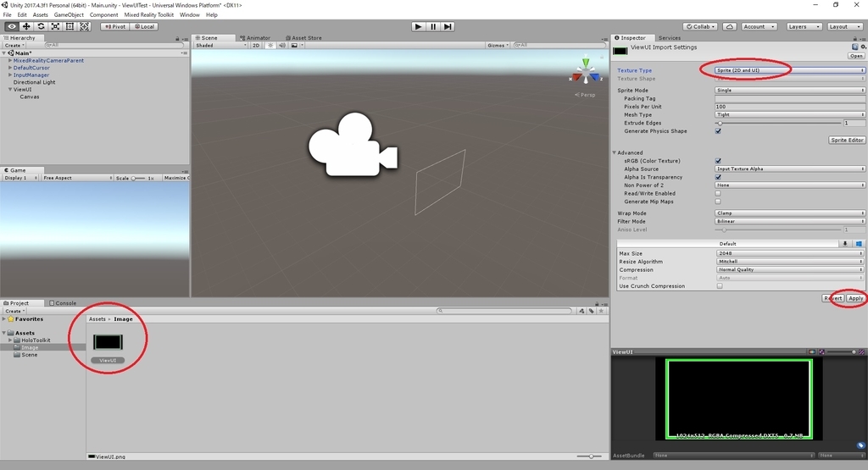Adjust the preview mip level slider
Image resolution: width=868 pixels, height=470 pixels.
tap(842, 351)
